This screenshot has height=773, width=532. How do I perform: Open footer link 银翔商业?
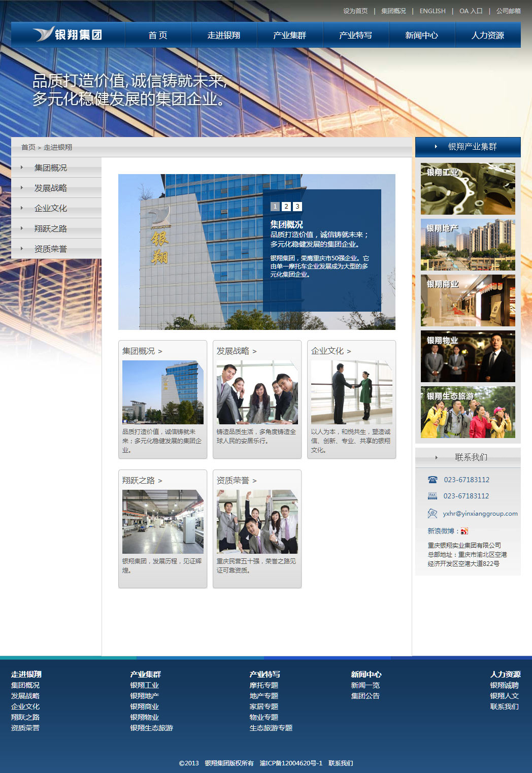145,707
